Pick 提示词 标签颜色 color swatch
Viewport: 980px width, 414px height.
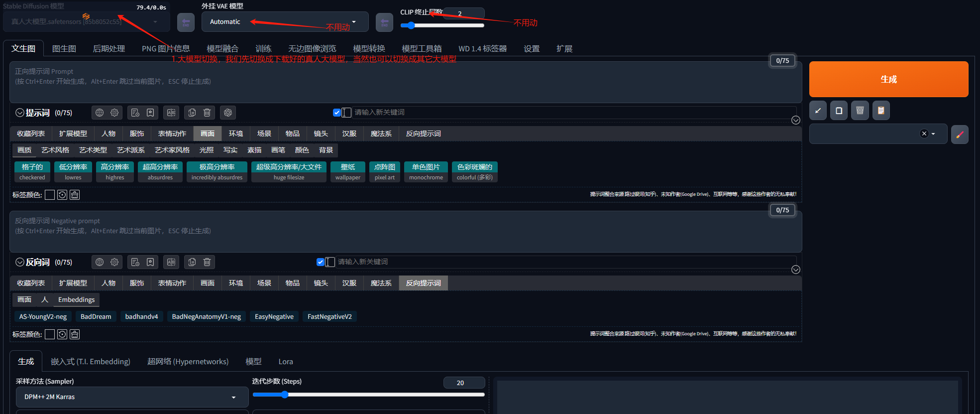pos(50,195)
